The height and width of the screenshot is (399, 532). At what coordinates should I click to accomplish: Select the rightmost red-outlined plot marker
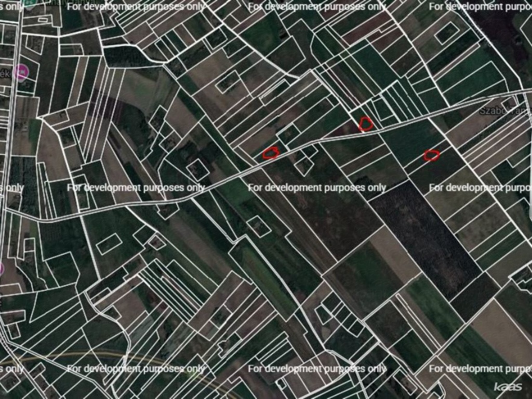[x=431, y=155]
